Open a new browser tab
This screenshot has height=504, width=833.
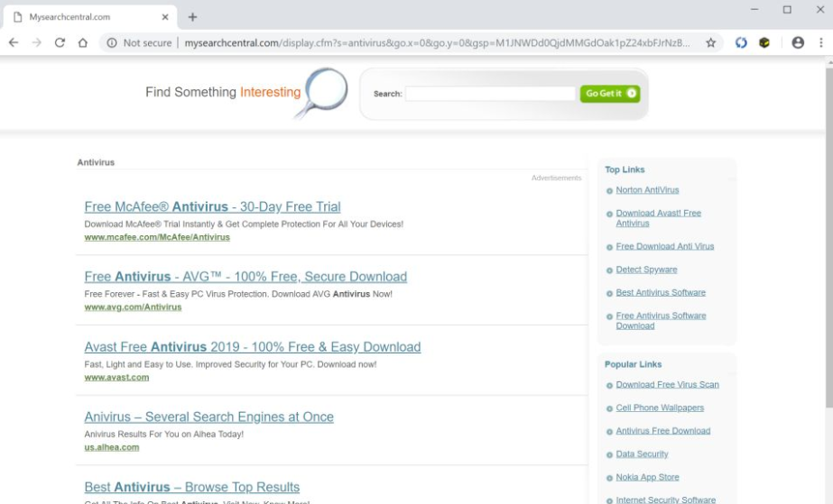192,17
